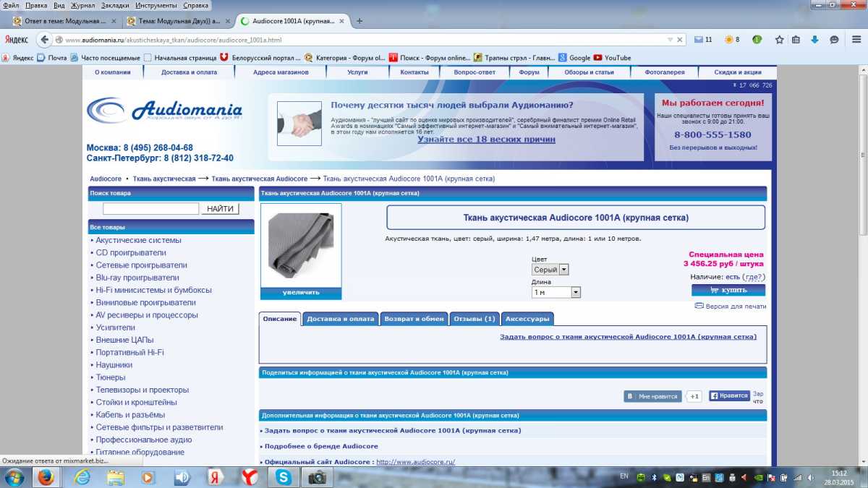868x488 pixels.
Task: Click the НАЙТИ search button
Action: click(x=220, y=209)
